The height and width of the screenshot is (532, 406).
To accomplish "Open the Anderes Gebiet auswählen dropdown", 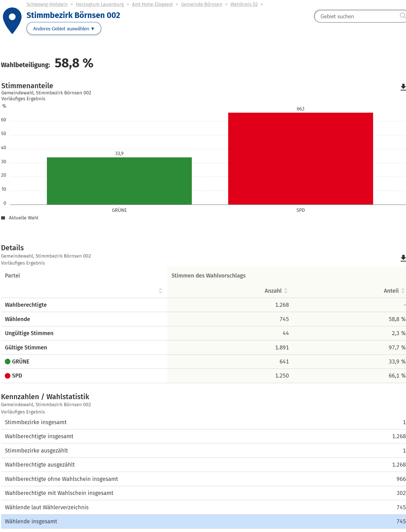I will pos(64,29).
